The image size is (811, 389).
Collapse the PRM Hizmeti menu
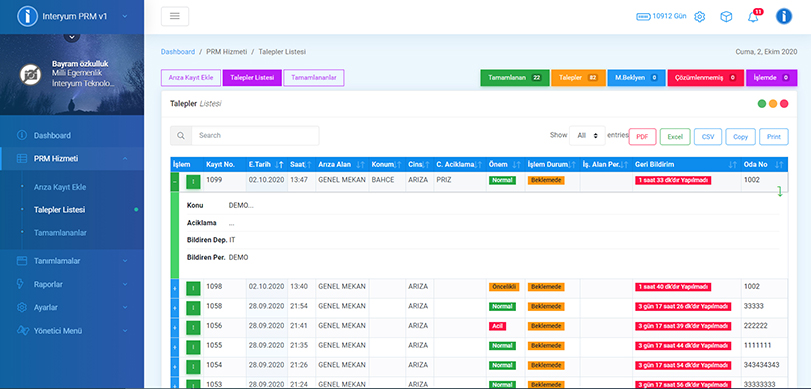tap(125, 159)
